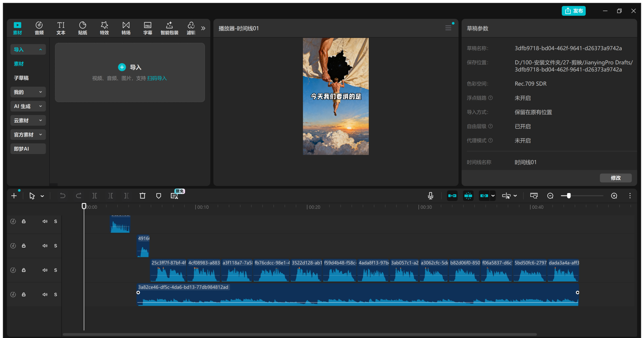Viewport: 644px width, 338px height.
Task: Expand the AI 生成 sidebar section
Action: pos(28,106)
